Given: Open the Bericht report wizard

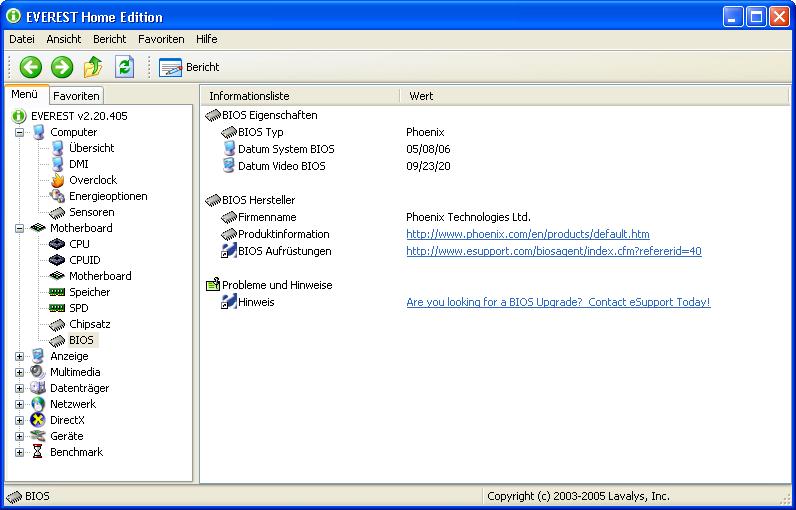Looking at the screenshot, I should coord(189,67).
